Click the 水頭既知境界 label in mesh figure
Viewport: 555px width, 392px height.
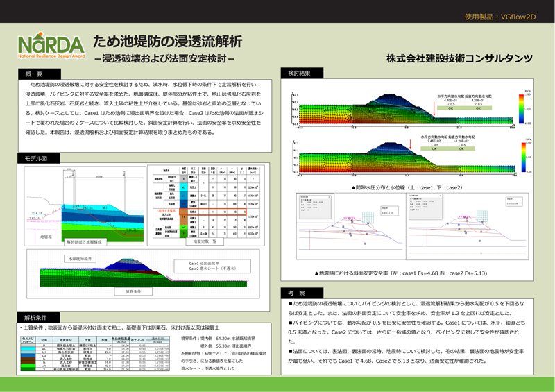80,259
